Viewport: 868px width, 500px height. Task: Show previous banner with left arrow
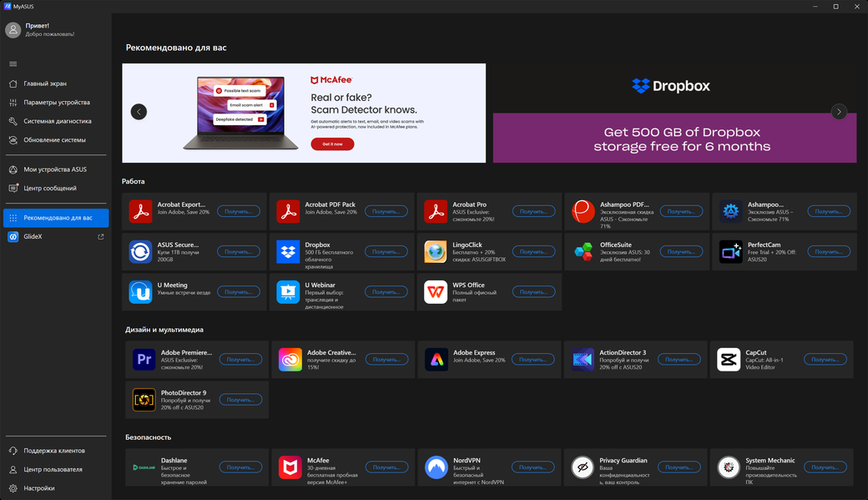pos(139,112)
